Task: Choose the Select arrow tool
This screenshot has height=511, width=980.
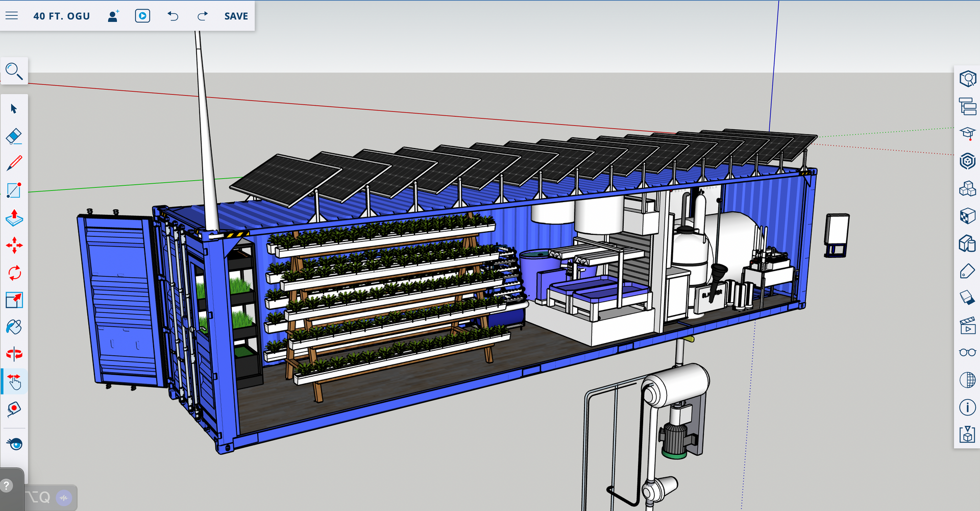Action: coord(14,109)
